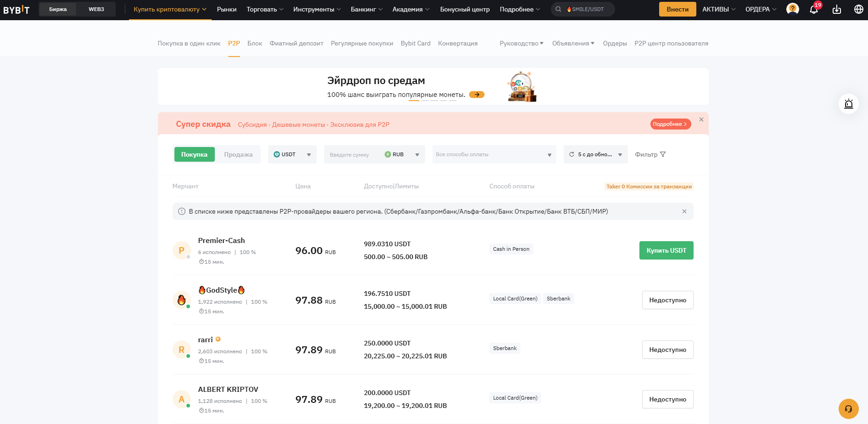Select the Фиатный депозит tab

(297, 43)
